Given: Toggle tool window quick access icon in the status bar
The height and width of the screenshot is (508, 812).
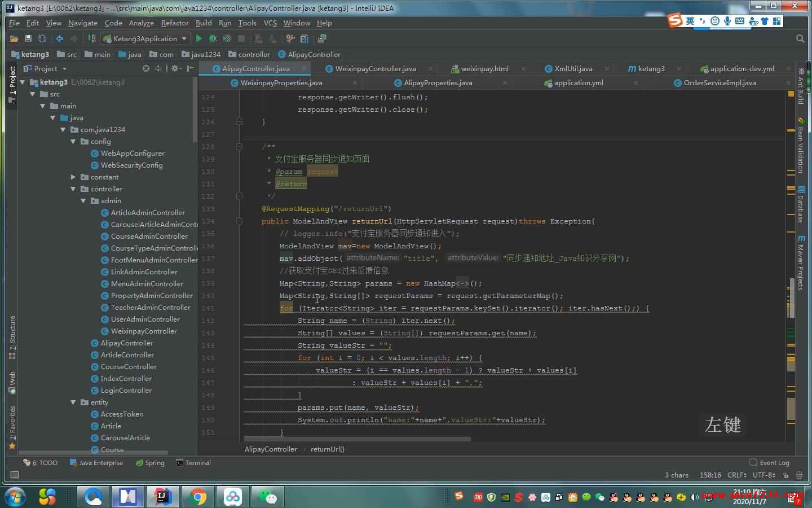Looking at the screenshot, I should tap(15, 475).
